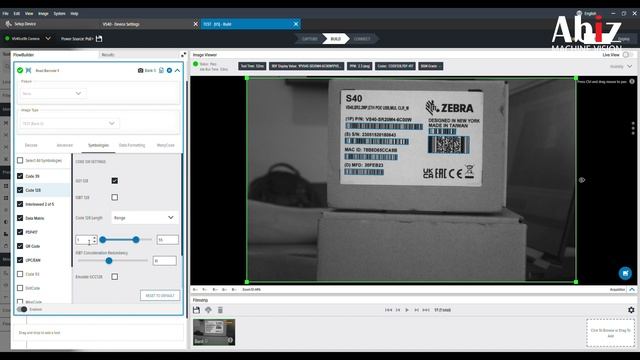
Task: Click the document icon in tool header
Action: point(161,70)
